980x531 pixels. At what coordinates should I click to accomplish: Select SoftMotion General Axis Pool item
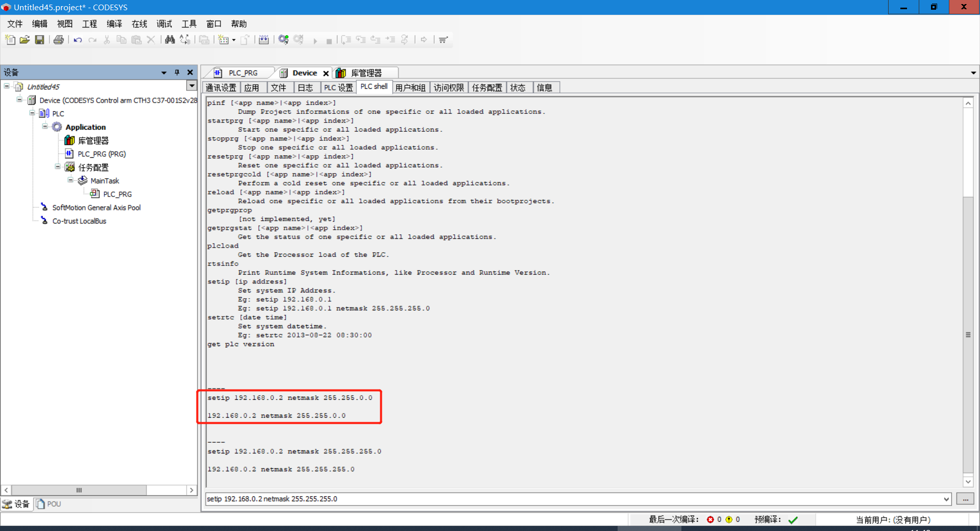pos(96,208)
